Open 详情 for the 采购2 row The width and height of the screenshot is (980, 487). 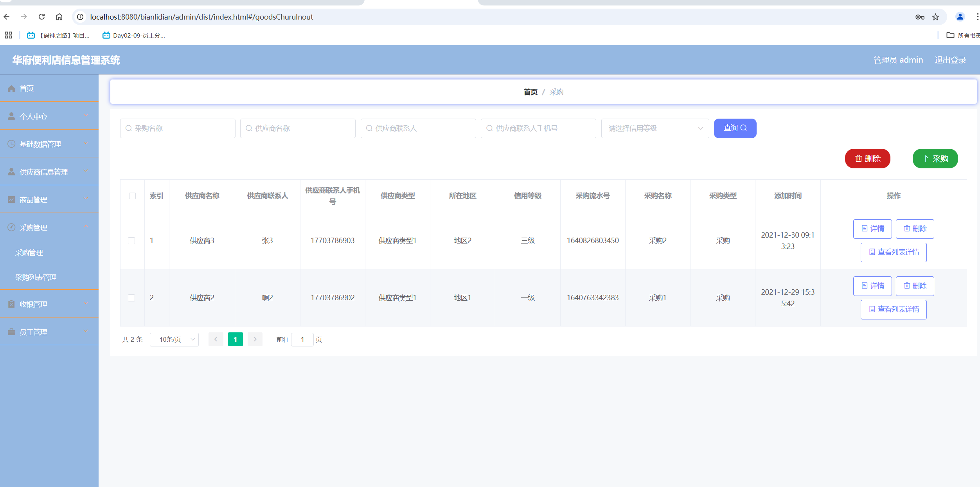click(x=872, y=229)
